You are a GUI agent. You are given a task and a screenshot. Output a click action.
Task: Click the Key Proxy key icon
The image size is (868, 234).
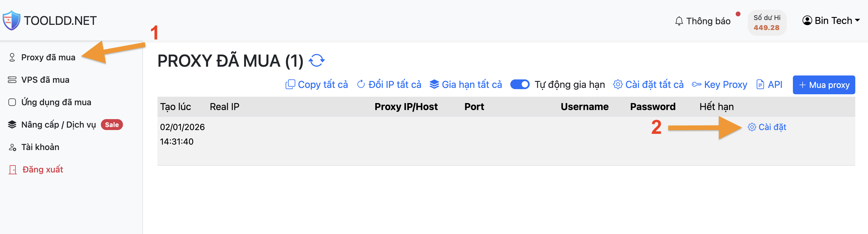click(x=697, y=84)
